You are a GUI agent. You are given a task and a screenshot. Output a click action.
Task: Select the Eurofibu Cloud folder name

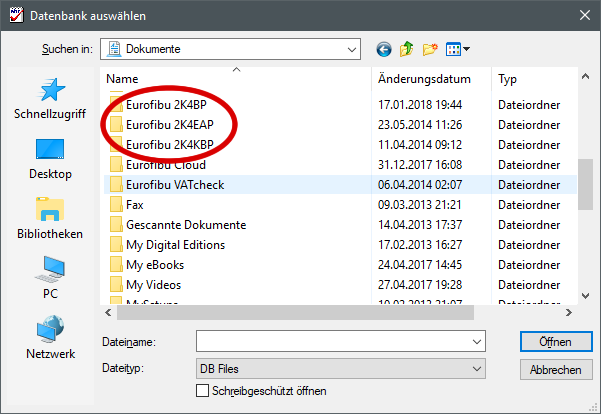point(166,165)
